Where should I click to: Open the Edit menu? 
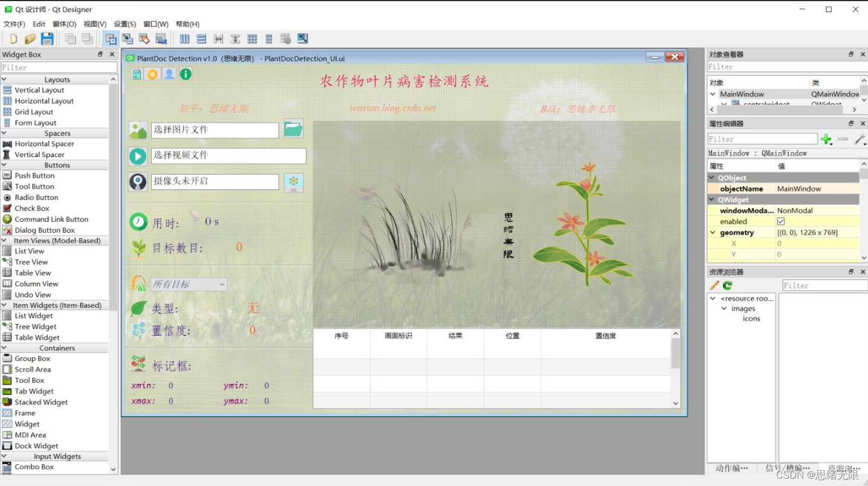pos(39,24)
